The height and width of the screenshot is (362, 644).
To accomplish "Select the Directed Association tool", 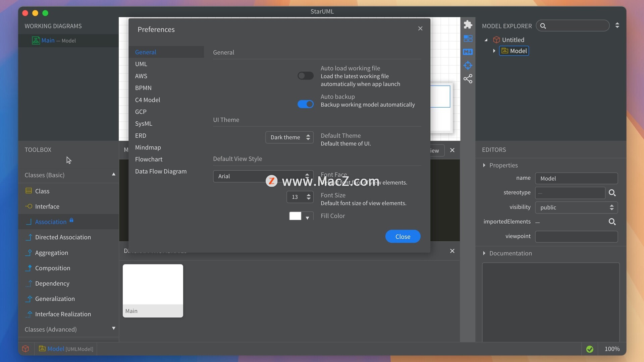I will tap(69, 237).
